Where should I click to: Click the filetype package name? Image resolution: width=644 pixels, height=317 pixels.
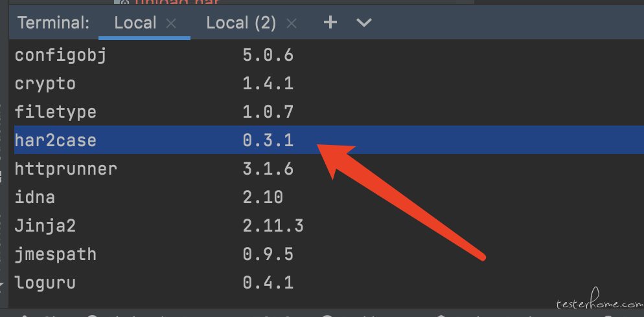(x=56, y=112)
